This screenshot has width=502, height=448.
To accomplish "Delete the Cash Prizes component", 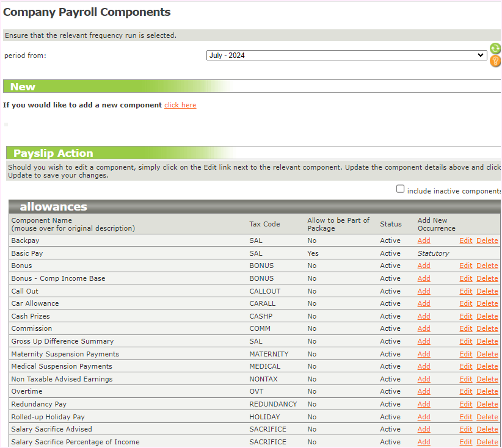I will pos(487,316).
